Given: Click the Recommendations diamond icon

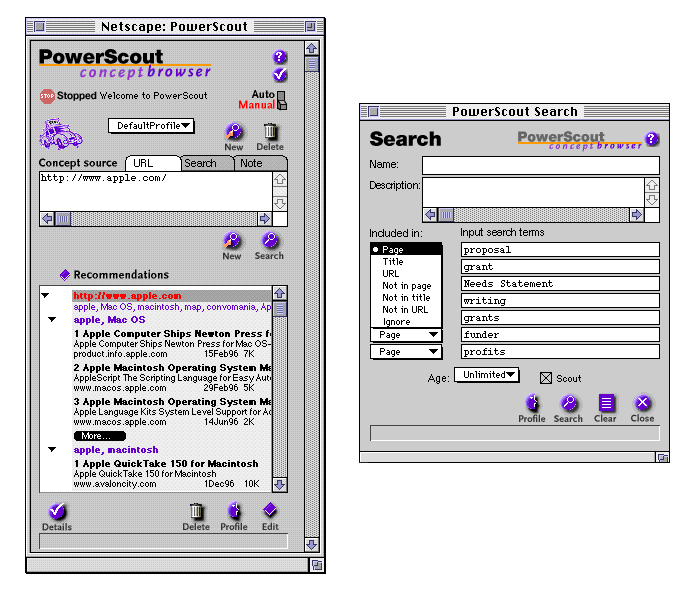Looking at the screenshot, I should pyautogui.click(x=65, y=275).
